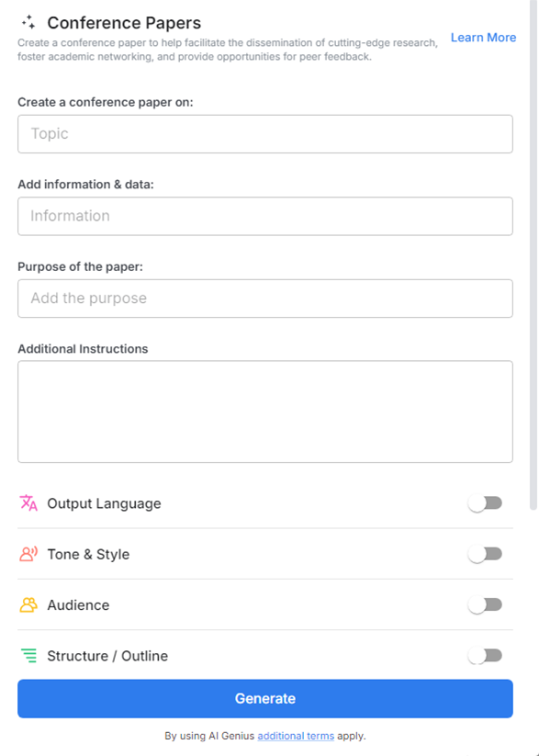Toggle the Structure / Outline switch on

pos(485,656)
